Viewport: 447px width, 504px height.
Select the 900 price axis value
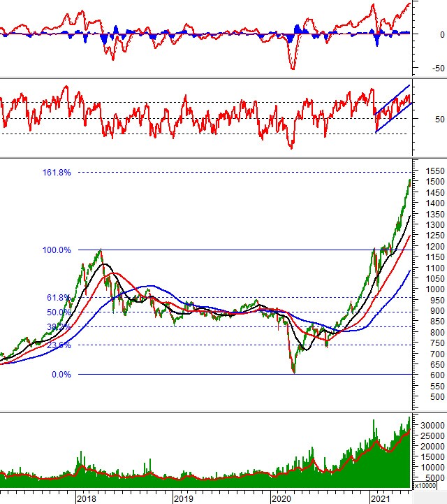pos(437,311)
